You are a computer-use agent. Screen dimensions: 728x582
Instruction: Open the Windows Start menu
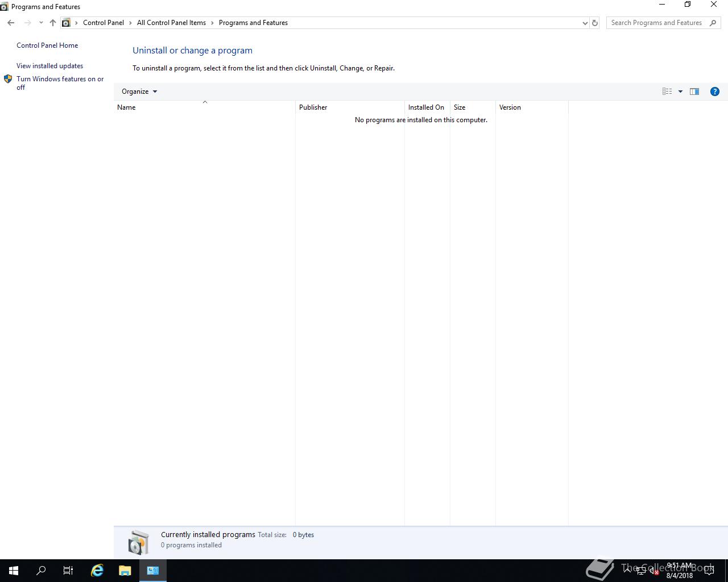(x=14, y=571)
